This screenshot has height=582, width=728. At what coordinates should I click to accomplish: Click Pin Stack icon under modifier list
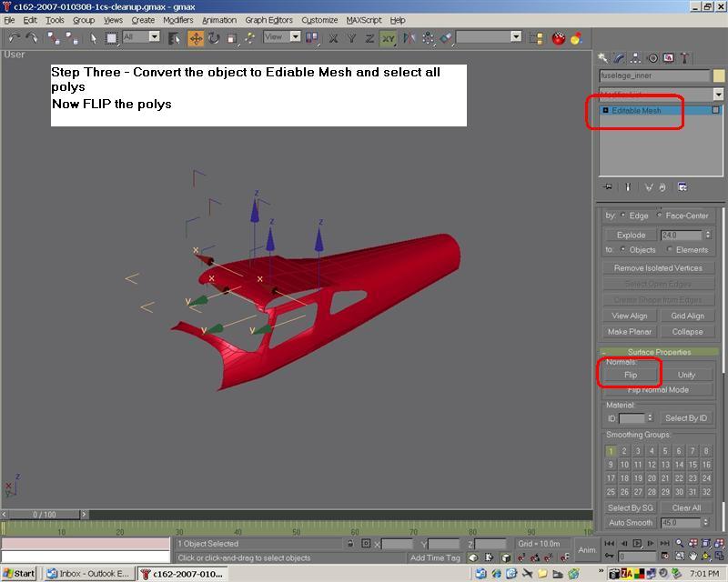click(x=607, y=187)
